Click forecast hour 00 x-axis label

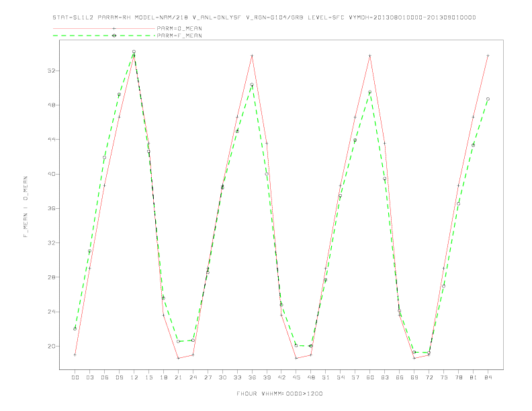[x=75, y=377]
